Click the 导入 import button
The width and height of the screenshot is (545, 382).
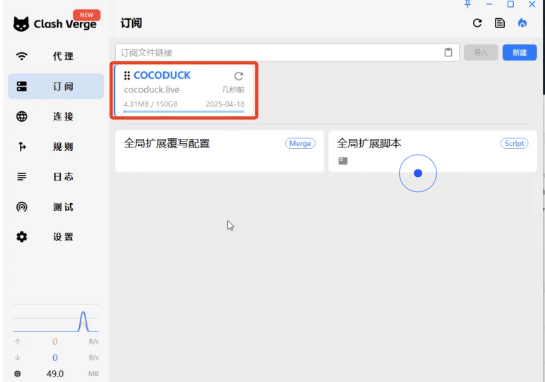(481, 52)
